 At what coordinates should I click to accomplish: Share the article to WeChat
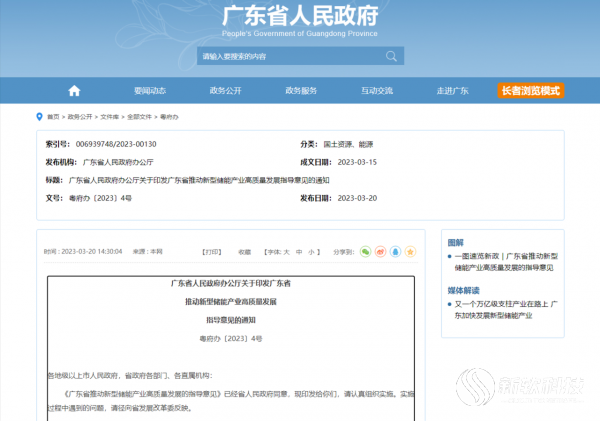(366, 251)
